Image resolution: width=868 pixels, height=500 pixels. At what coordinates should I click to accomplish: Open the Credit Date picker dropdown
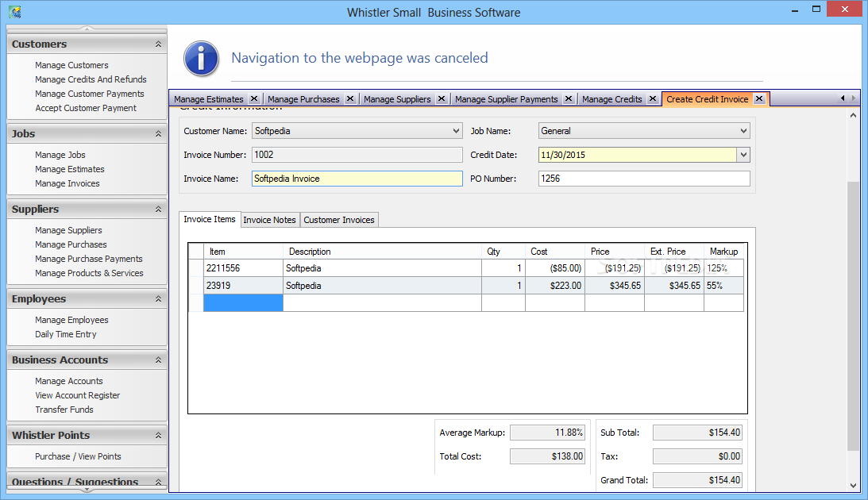[743, 155]
